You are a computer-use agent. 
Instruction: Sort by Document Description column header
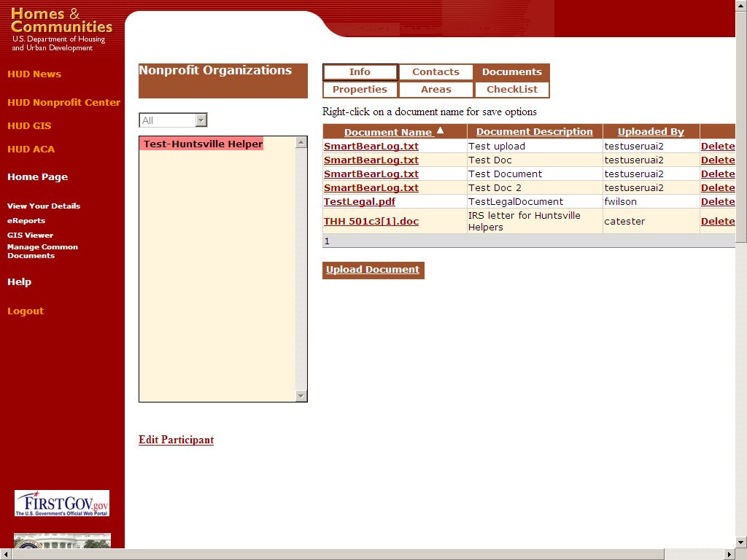535,131
